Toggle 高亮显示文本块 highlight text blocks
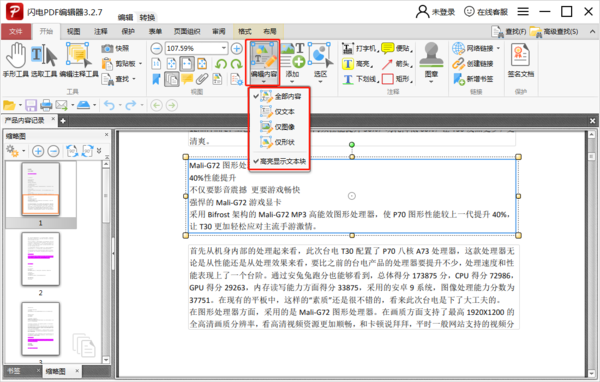The width and height of the screenshot is (600, 382). (279, 162)
